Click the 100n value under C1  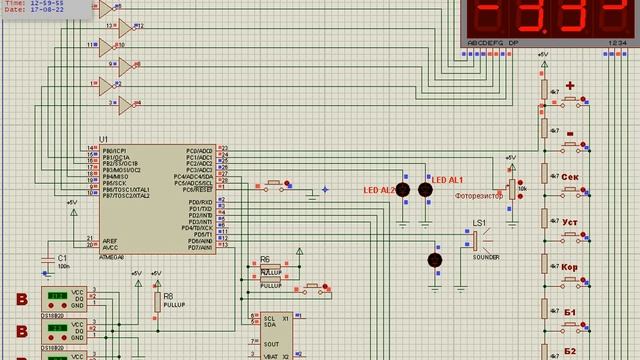point(63,267)
